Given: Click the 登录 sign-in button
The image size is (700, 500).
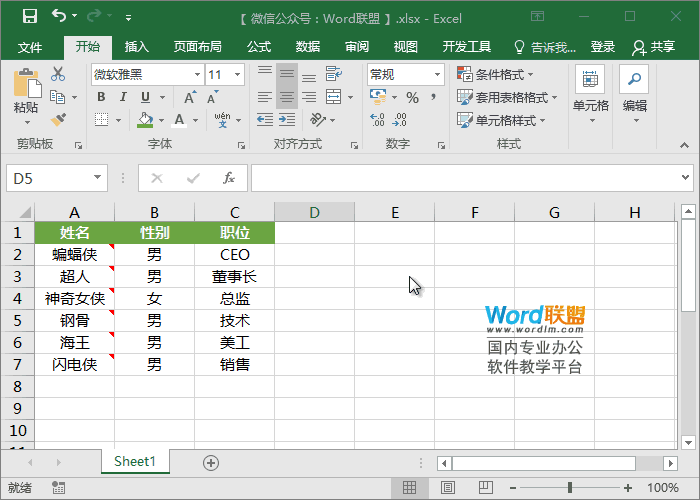Looking at the screenshot, I should point(603,47).
